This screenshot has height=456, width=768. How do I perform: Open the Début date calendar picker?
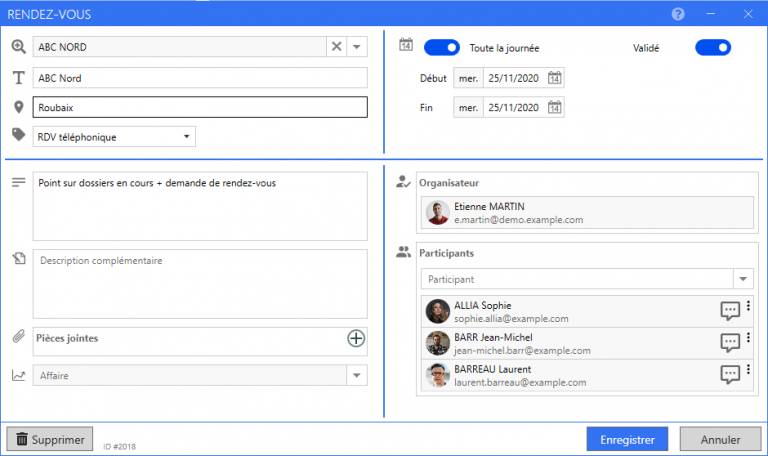point(554,78)
